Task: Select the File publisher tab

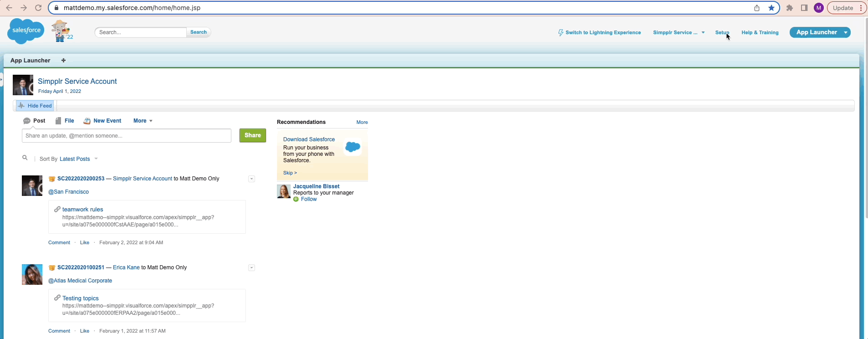Action: [65, 121]
